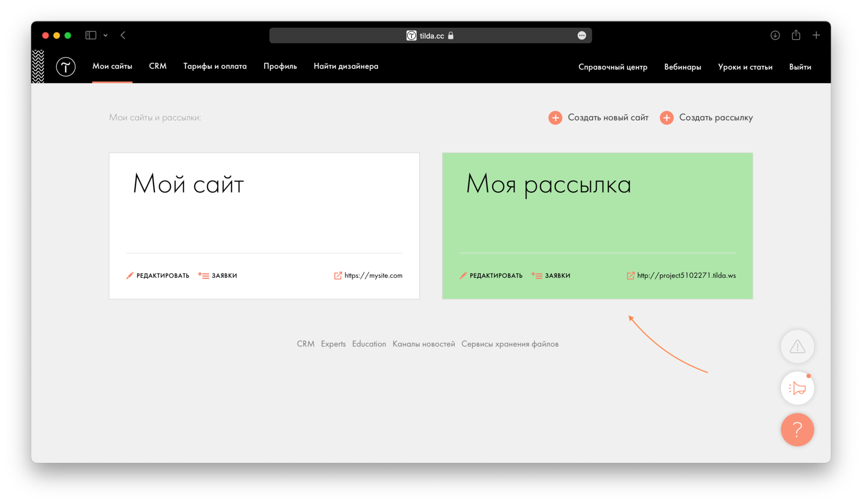The width and height of the screenshot is (862, 504).
Task: Toggle the Safari sidebar icon
Action: pos(91,35)
